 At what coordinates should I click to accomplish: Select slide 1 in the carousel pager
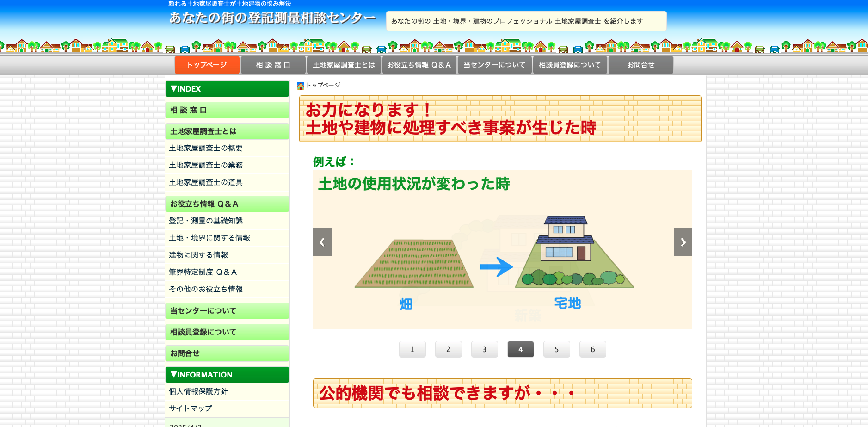pyautogui.click(x=412, y=349)
